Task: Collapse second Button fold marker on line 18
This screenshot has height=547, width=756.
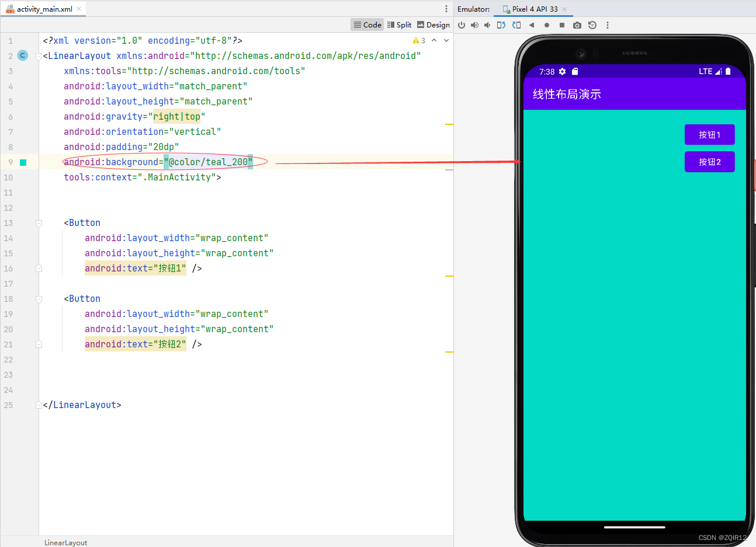Action: click(x=39, y=299)
